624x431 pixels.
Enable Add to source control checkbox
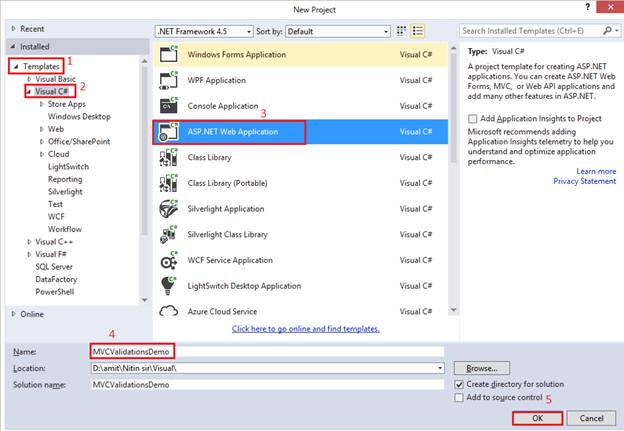point(459,398)
